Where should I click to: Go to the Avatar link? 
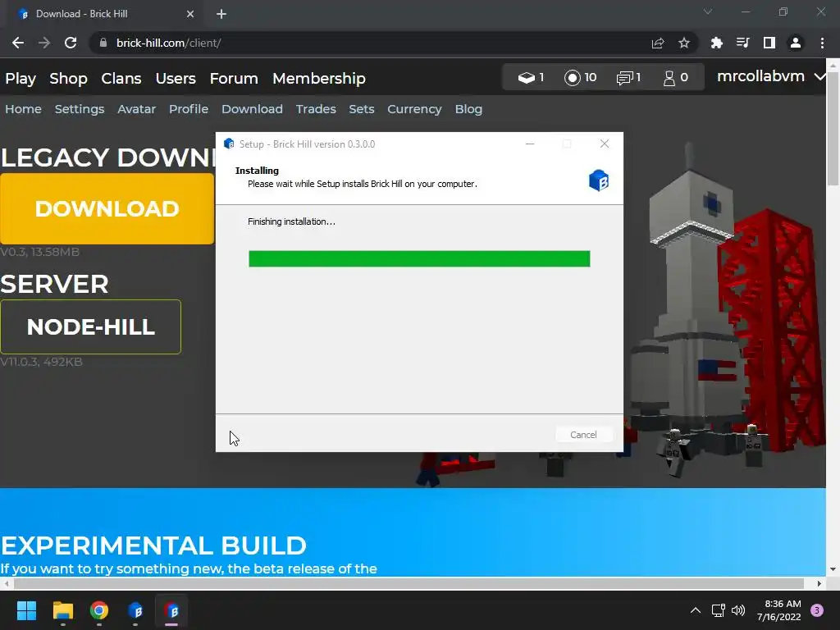(137, 109)
